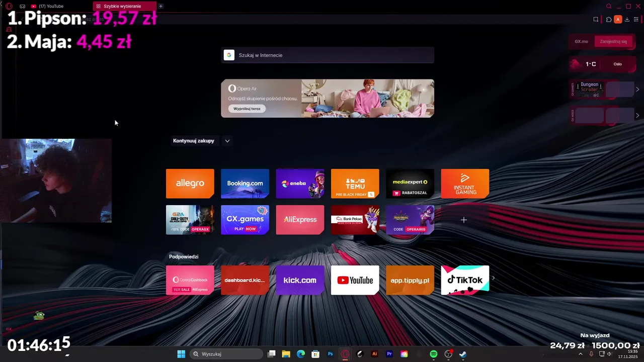
Task: Expand GX Mods list with arrow
Action: pos(637,115)
